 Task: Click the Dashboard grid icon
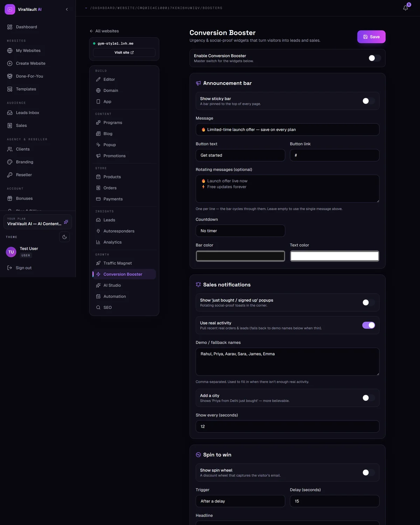pyautogui.click(x=10, y=27)
